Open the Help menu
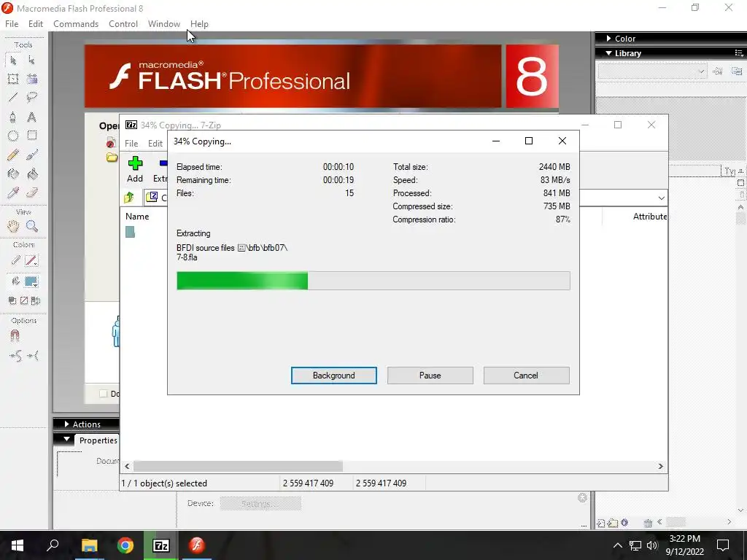 (x=199, y=24)
